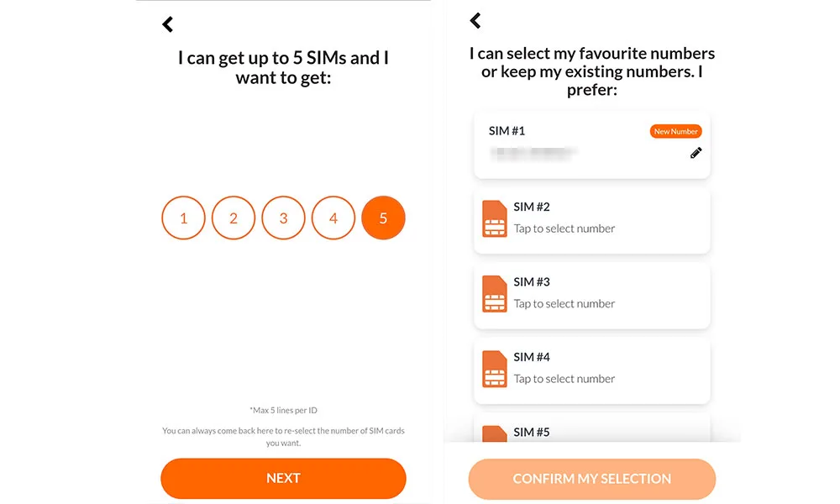
Task: Tap the SIM #2 card icon
Action: click(x=495, y=218)
